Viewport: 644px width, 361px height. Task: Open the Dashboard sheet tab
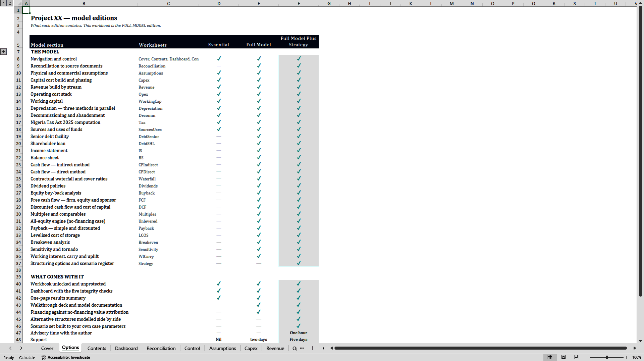click(126, 348)
